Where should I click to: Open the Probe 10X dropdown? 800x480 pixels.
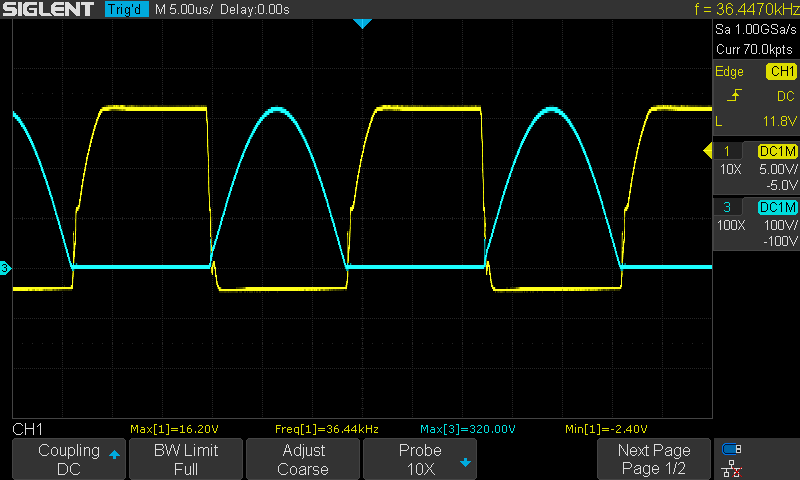420,459
